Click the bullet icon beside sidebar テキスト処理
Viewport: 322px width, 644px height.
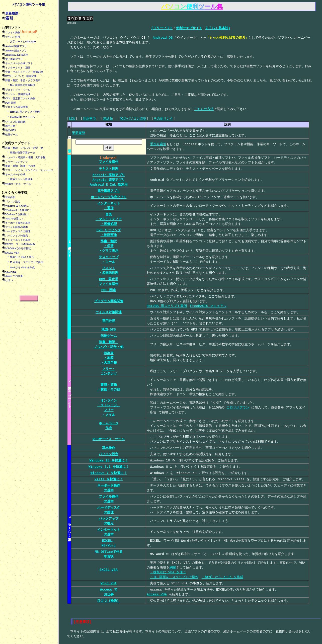[x=4, y=36]
